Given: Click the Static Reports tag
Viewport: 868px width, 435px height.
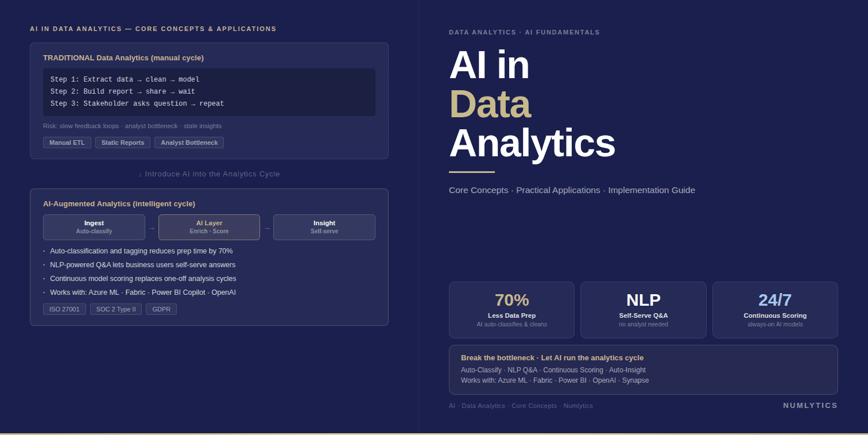Looking at the screenshot, I should (x=123, y=143).
